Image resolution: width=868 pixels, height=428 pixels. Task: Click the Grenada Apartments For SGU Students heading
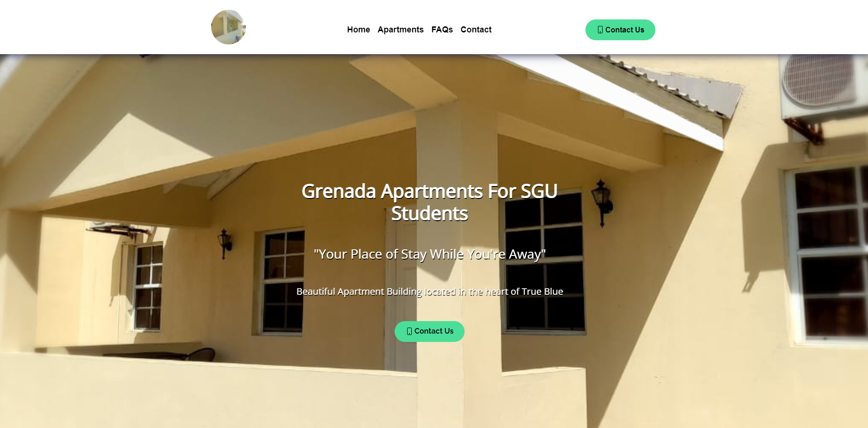[429, 202]
